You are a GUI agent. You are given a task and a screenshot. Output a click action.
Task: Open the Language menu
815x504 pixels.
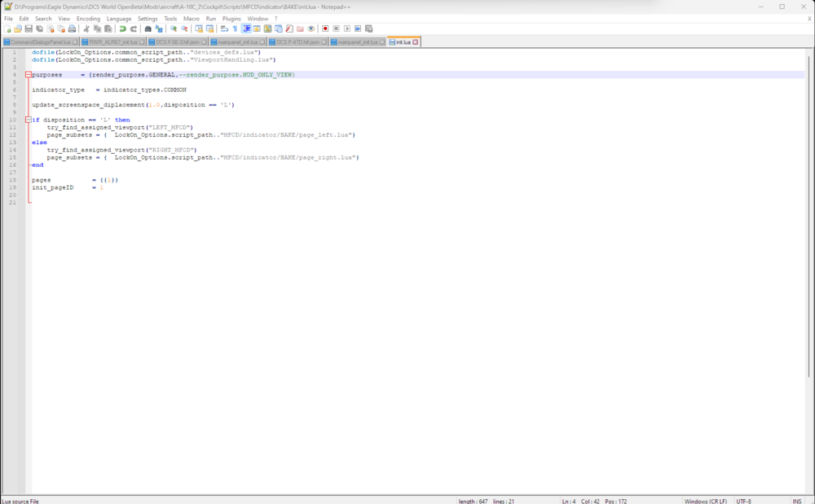[119, 19]
